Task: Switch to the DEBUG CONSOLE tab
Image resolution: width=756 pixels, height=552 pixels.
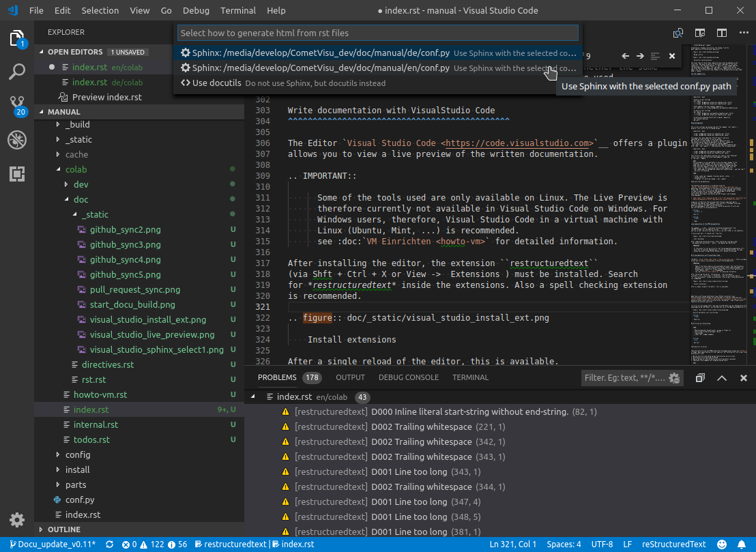Action: pos(409,377)
